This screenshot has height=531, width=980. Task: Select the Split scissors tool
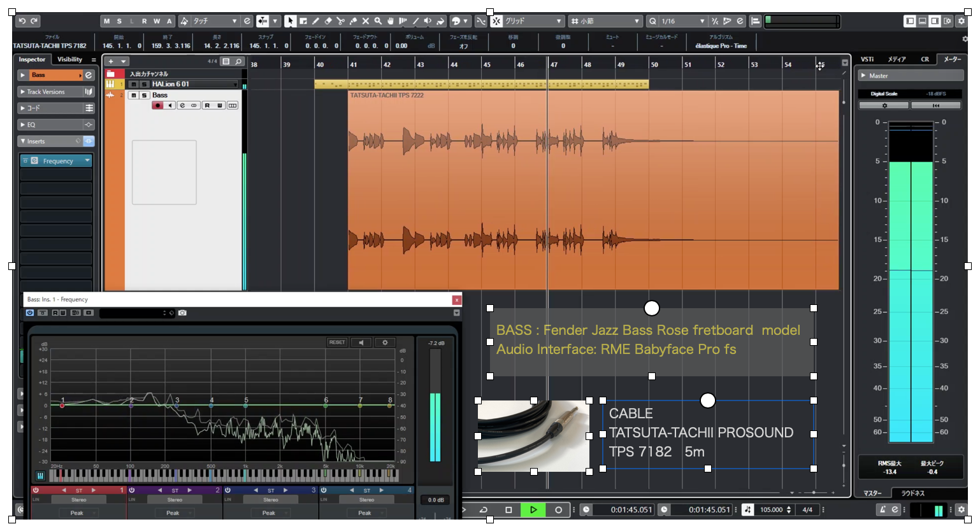pyautogui.click(x=340, y=21)
